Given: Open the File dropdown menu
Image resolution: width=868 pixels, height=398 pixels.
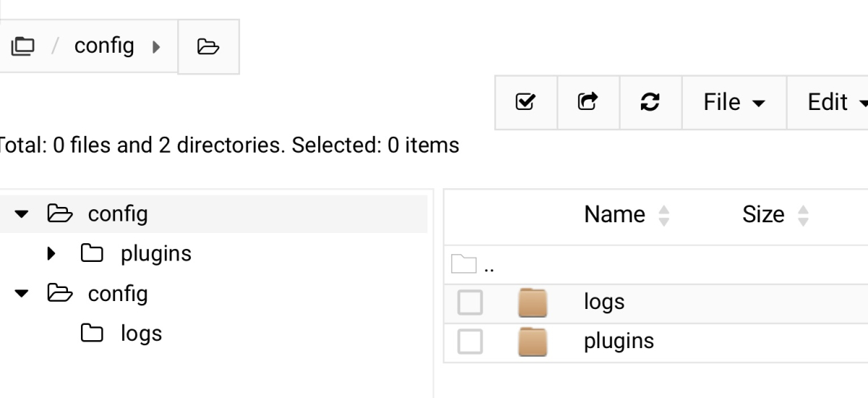Looking at the screenshot, I should click(x=733, y=102).
